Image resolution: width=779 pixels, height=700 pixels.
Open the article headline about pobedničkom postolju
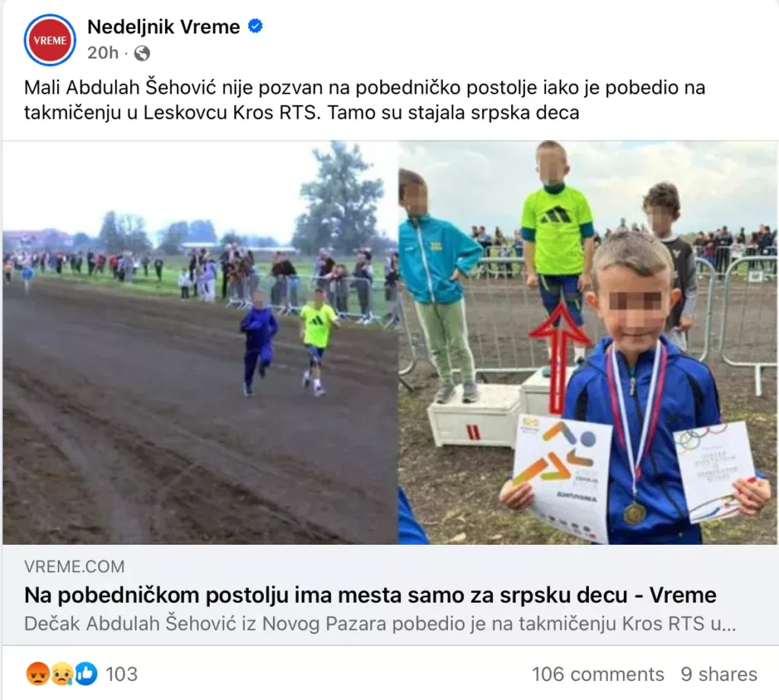tap(370, 595)
